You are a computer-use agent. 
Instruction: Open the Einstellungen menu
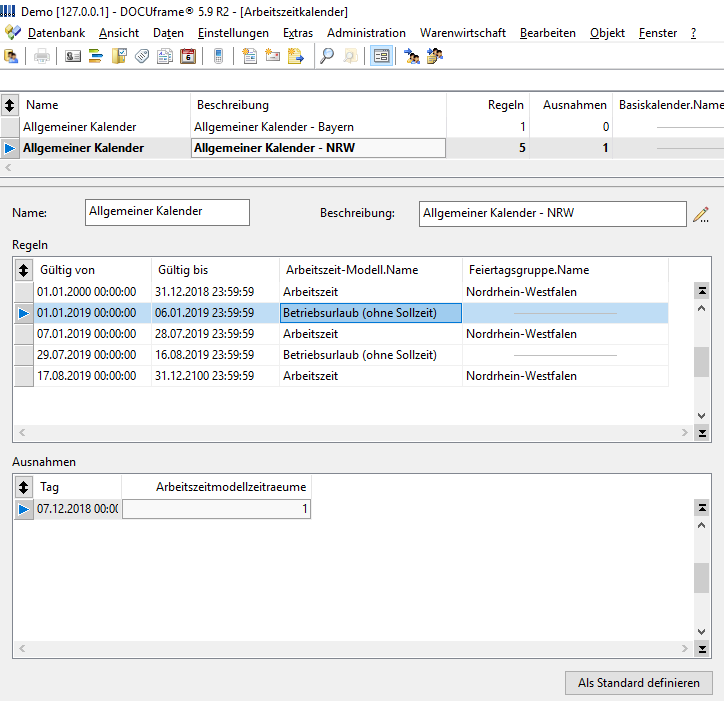(233, 33)
